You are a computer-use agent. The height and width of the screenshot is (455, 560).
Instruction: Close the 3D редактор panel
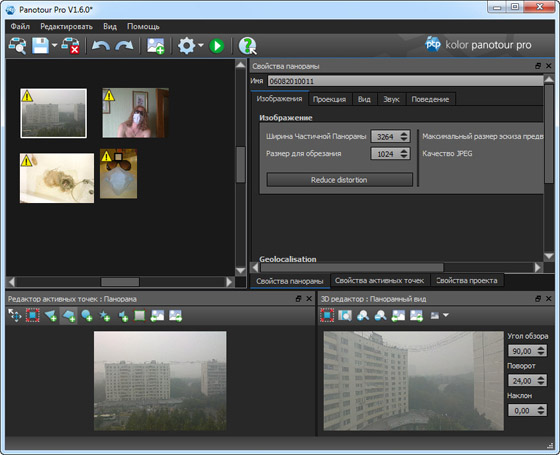click(549, 299)
